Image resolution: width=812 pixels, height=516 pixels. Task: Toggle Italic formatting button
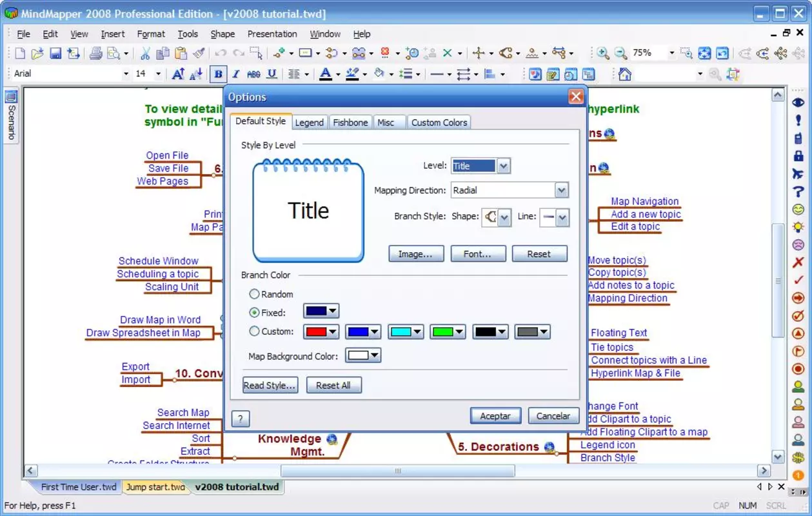pyautogui.click(x=236, y=74)
